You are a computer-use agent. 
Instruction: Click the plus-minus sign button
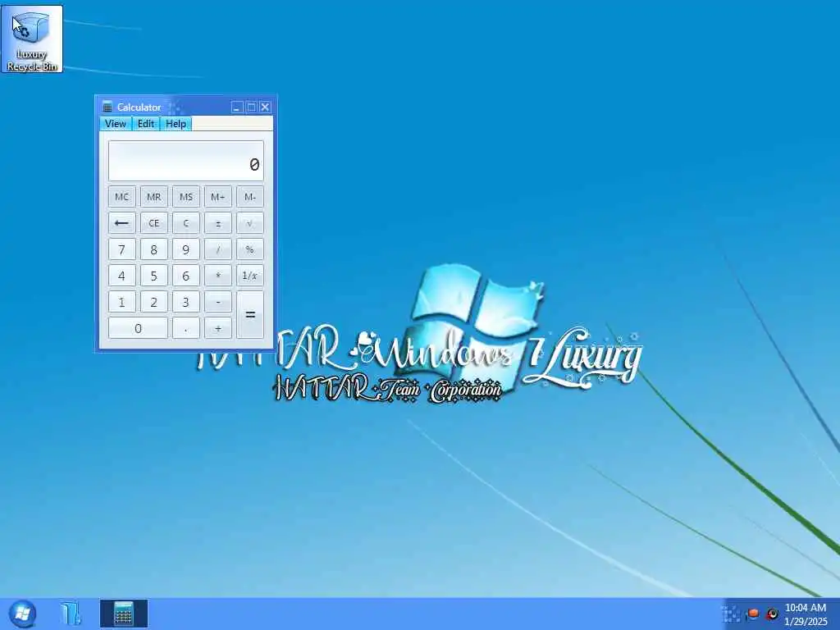[x=218, y=223]
